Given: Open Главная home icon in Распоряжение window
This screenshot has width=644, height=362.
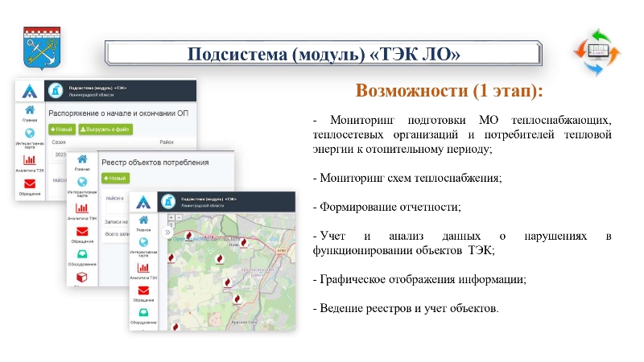Looking at the screenshot, I should (30, 110).
